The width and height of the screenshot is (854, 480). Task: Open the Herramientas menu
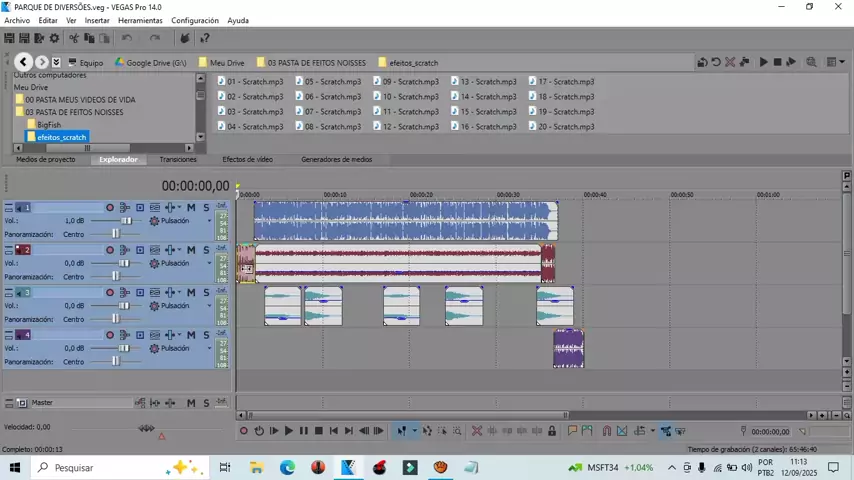[x=140, y=20]
